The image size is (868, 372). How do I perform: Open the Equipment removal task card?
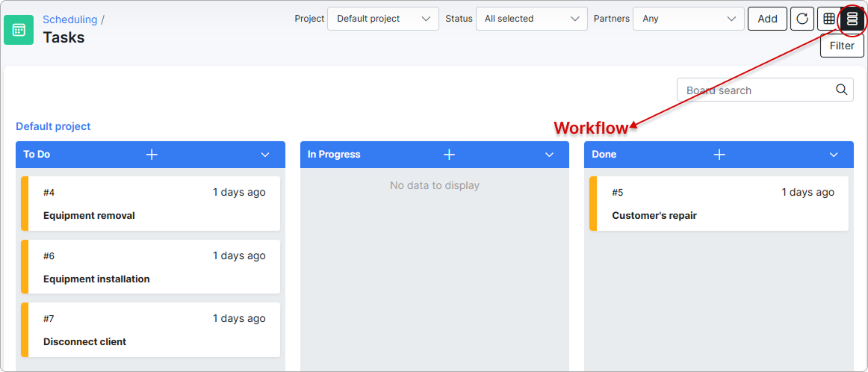[151, 203]
